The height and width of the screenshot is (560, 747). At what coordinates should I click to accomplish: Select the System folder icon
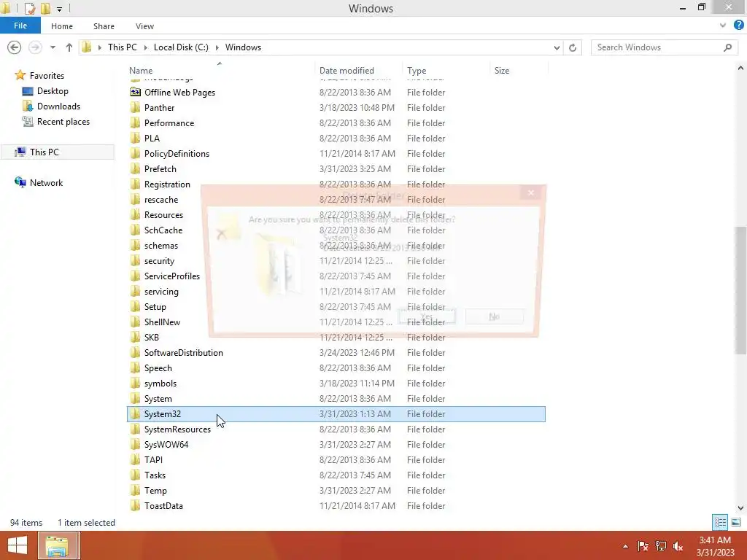coord(135,399)
